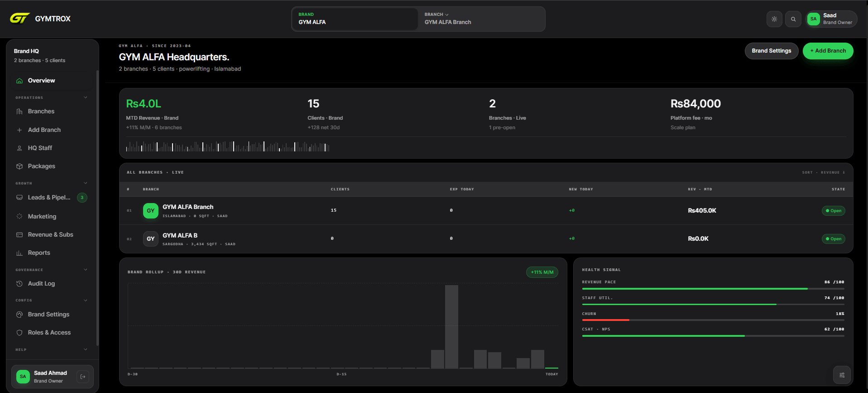
Task: Collapse the Config section chevron
Action: tap(86, 300)
